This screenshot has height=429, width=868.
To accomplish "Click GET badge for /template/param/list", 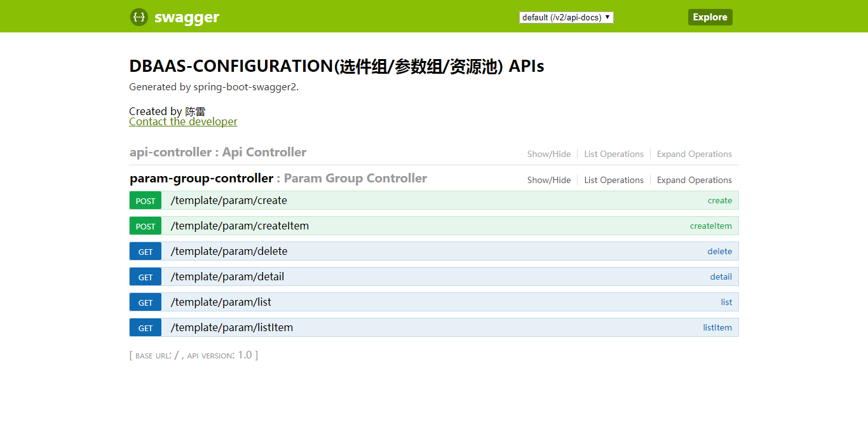I will 146,303.
